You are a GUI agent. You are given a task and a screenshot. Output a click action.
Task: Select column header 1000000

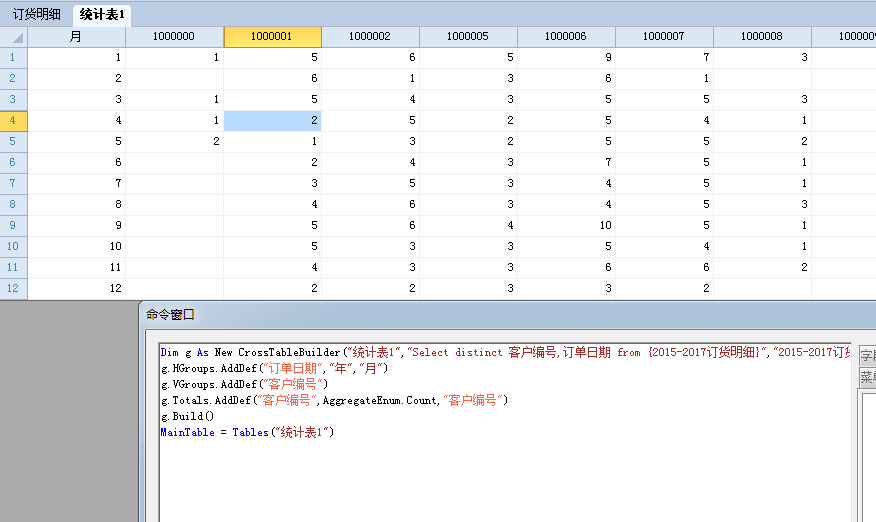(x=174, y=36)
